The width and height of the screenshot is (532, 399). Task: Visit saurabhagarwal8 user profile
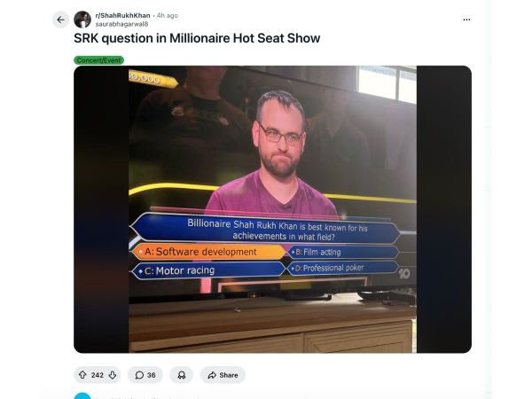point(121,24)
